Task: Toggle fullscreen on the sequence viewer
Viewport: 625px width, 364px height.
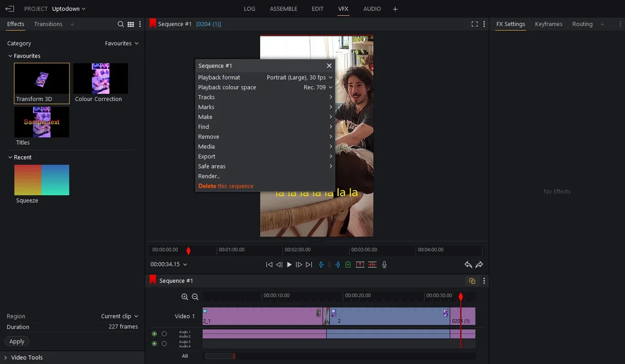Action: [475, 24]
